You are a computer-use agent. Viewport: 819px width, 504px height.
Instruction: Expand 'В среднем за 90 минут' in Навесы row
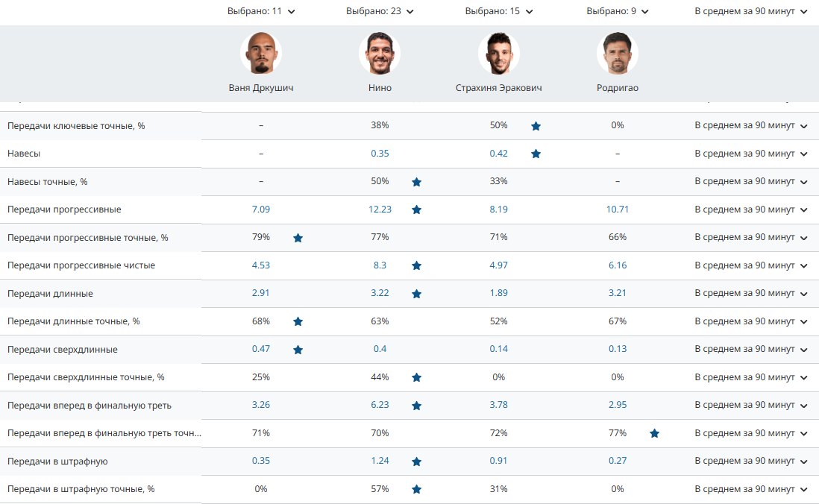click(751, 154)
